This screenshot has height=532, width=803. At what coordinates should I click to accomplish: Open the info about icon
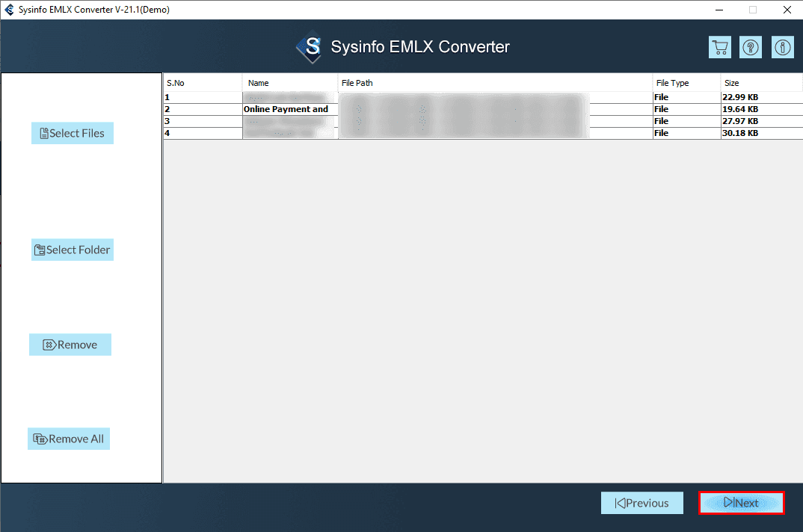pyautogui.click(x=783, y=47)
